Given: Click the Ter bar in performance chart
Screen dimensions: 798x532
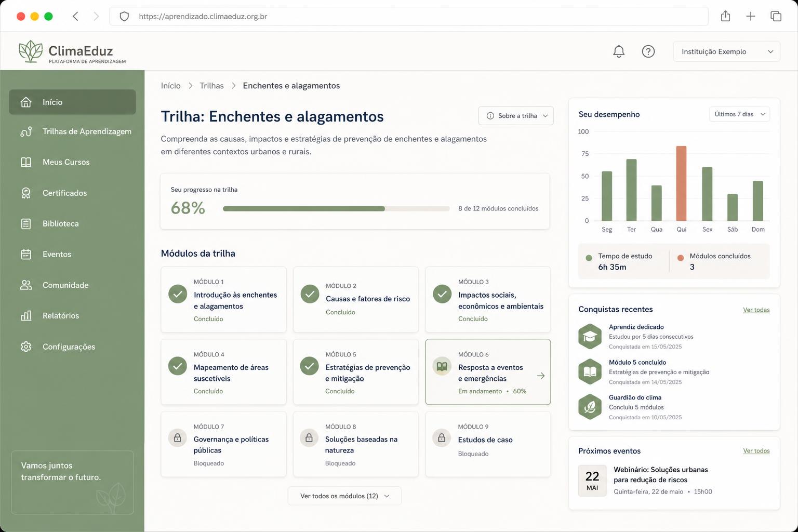Looking at the screenshot, I should click(631, 190).
